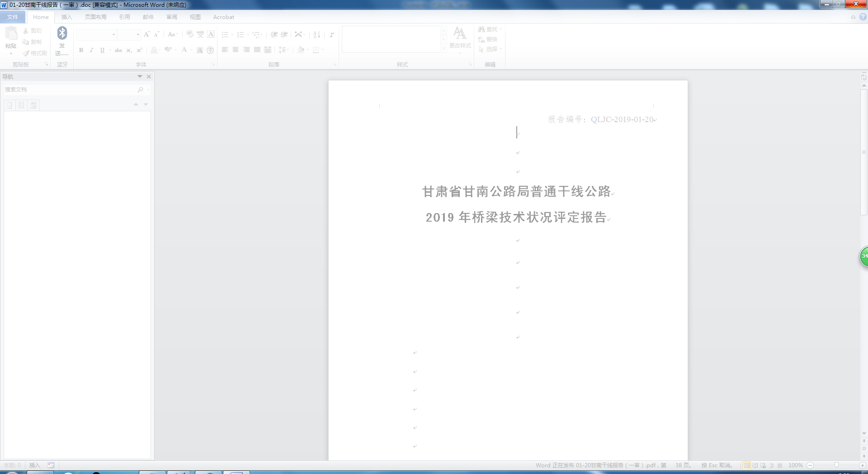Expand the navigation pane options arrow
This screenshot has height=474, width=868.
(x=140, y=76)
